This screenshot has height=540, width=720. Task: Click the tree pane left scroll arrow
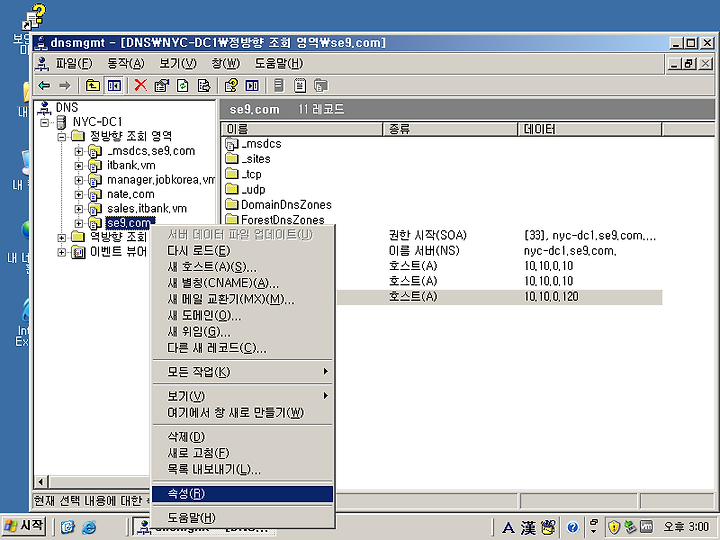(x=41, y=482)
